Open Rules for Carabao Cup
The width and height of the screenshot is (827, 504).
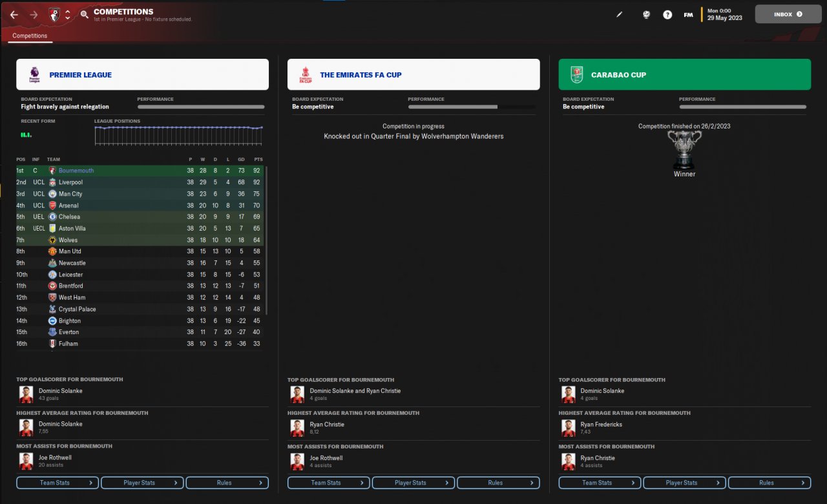pos(769,483)
